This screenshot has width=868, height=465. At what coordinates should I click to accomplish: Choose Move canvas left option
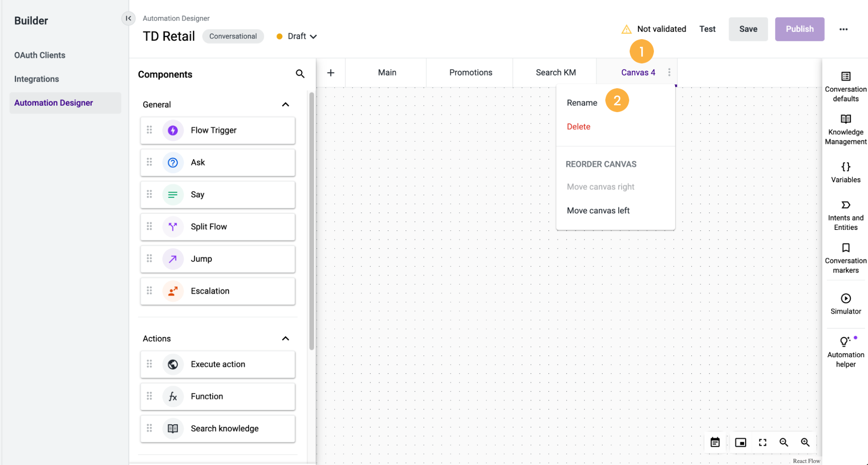(x=598, y=211)
